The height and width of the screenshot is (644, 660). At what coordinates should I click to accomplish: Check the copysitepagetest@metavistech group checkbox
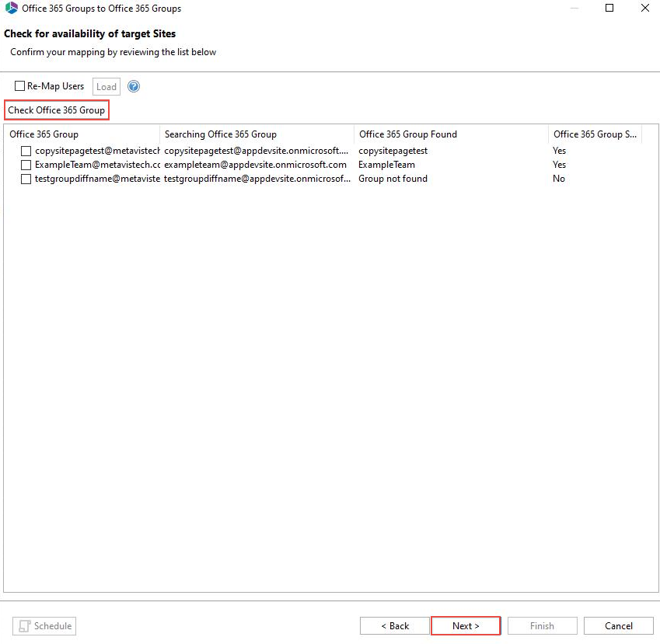pos(26,151)
